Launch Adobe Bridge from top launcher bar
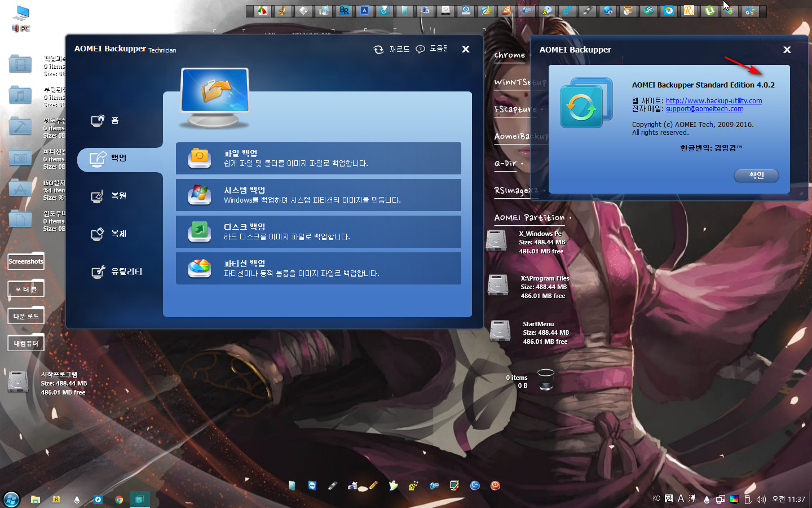This screenshot has width=812, height=508. 344,10
